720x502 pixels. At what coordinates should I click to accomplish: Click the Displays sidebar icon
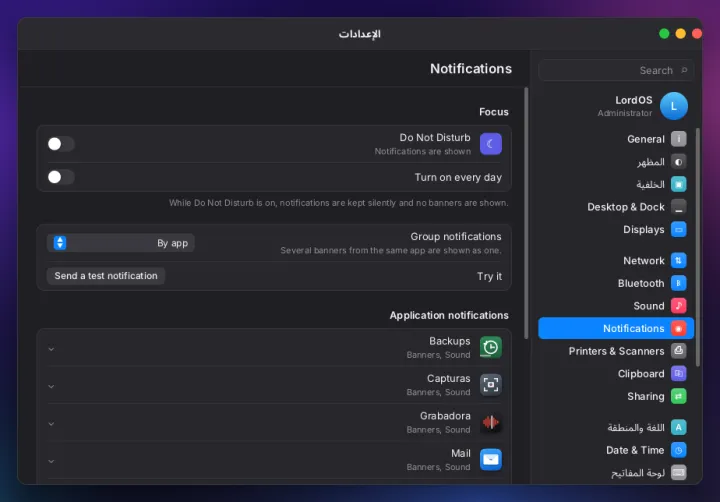[x=678, y=229]
